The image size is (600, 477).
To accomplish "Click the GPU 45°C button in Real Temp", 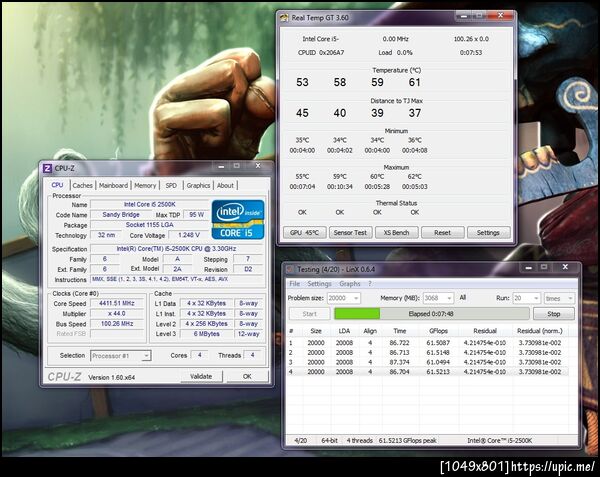I will [304, 233].
